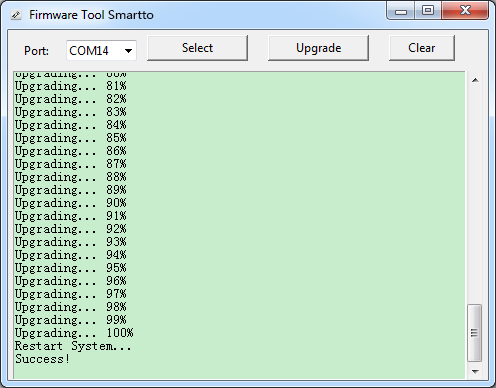Open the COM14 port dropdown
Viewport: 496px width, 388px height.
(x=101, y=51)
